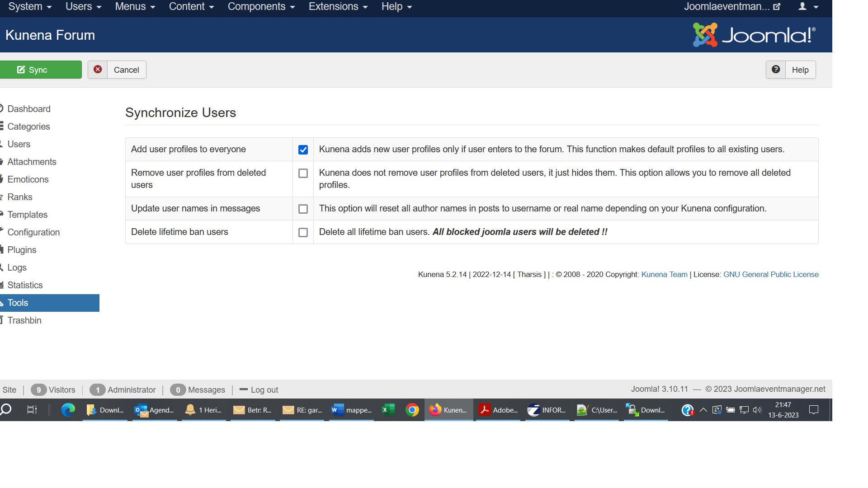This screenshot has height=488, width=868.
Task: Open the Components dropdown menu
Action: click(x=261, y=7)
